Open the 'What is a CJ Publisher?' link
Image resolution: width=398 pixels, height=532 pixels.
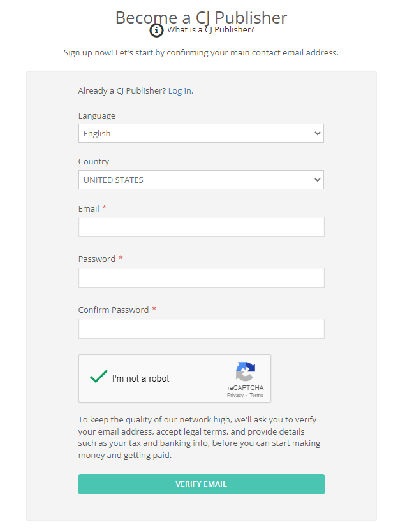[x=210, y=29]
